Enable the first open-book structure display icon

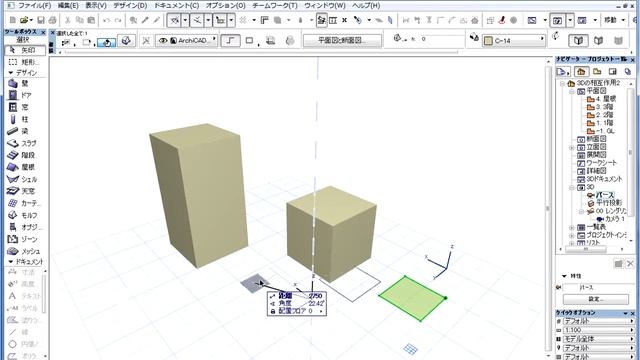click(578, 40)
